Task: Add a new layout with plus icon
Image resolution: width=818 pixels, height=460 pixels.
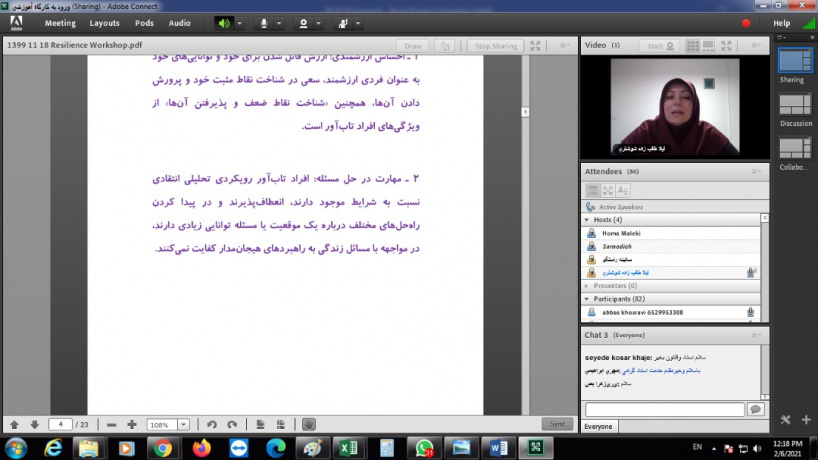Action: 806,419
